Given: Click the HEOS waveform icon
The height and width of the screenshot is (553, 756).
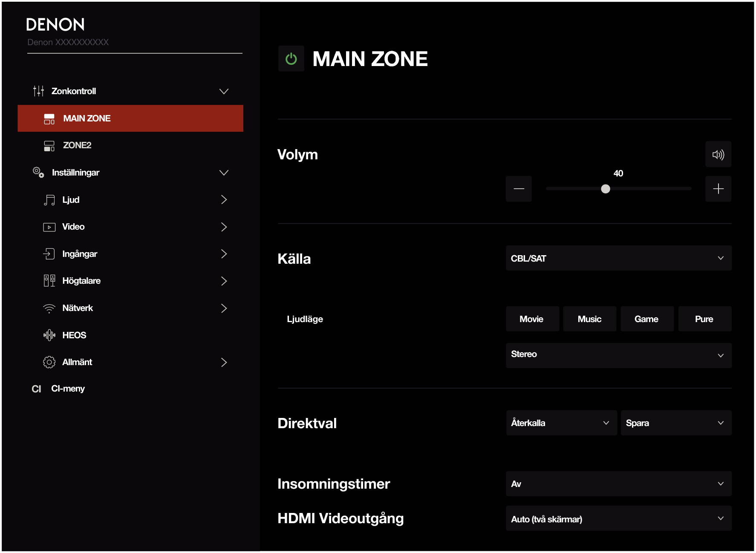Looking at the screenshot, I should tap(49, 335).
